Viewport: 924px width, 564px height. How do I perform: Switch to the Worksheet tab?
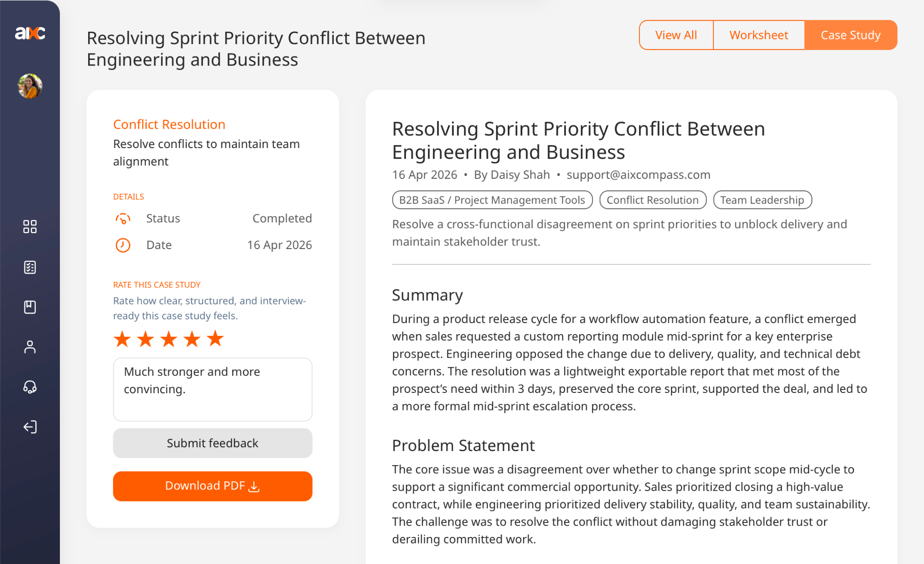758,35
